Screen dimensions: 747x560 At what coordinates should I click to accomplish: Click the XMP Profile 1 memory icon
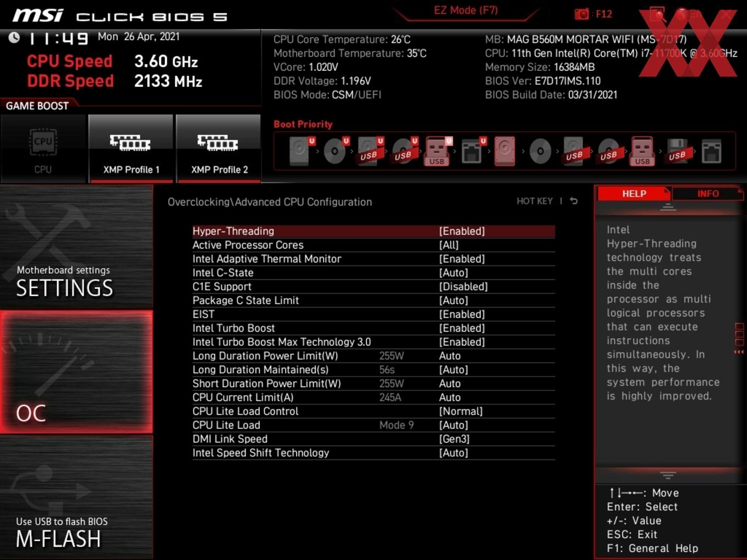(x=130, y=143)
